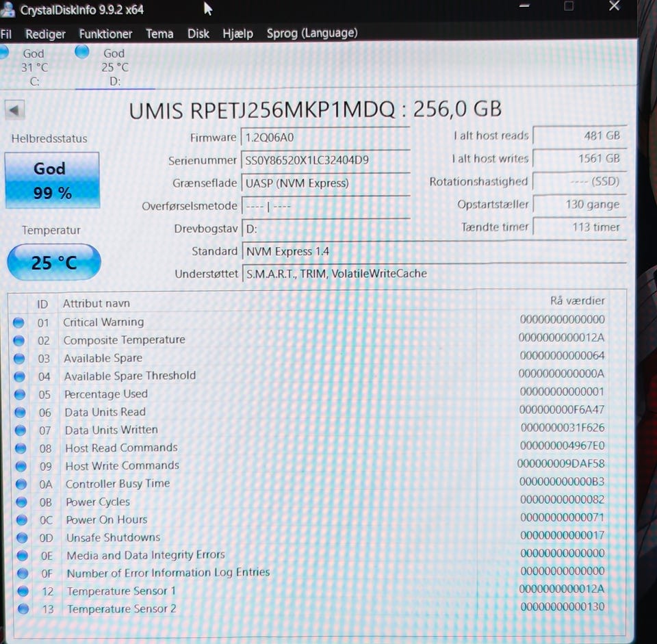Click the ID column header
Image resolution: width=657 pixels, height=644 pixels.
click(42, 304)
